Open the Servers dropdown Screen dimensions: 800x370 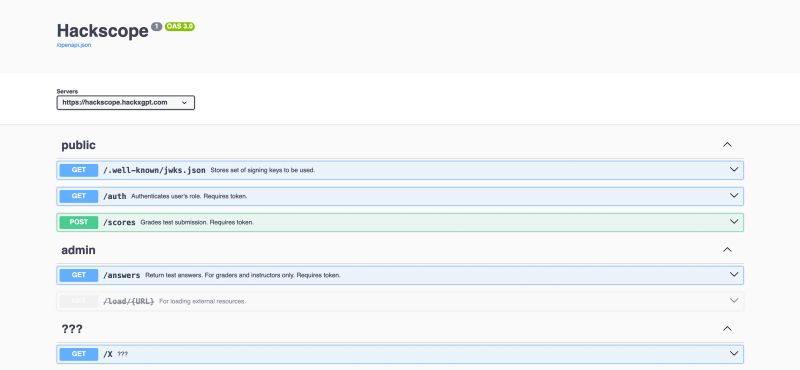coord(126,103)
